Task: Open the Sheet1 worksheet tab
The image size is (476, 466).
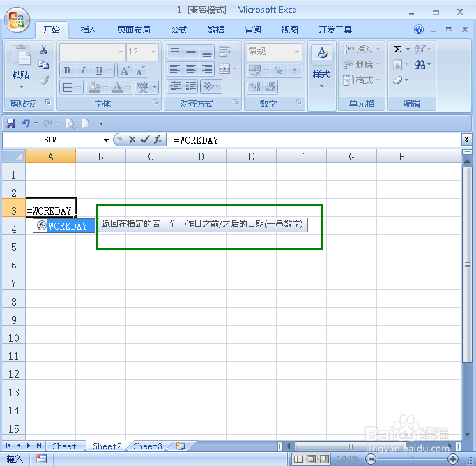Action: coord(66,446)
